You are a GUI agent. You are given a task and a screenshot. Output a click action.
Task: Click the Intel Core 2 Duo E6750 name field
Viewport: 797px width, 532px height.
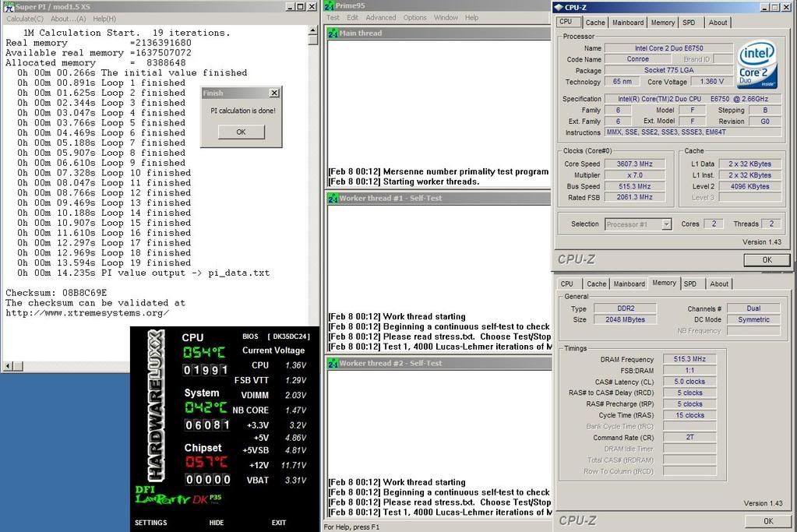(x=668, y=48)
